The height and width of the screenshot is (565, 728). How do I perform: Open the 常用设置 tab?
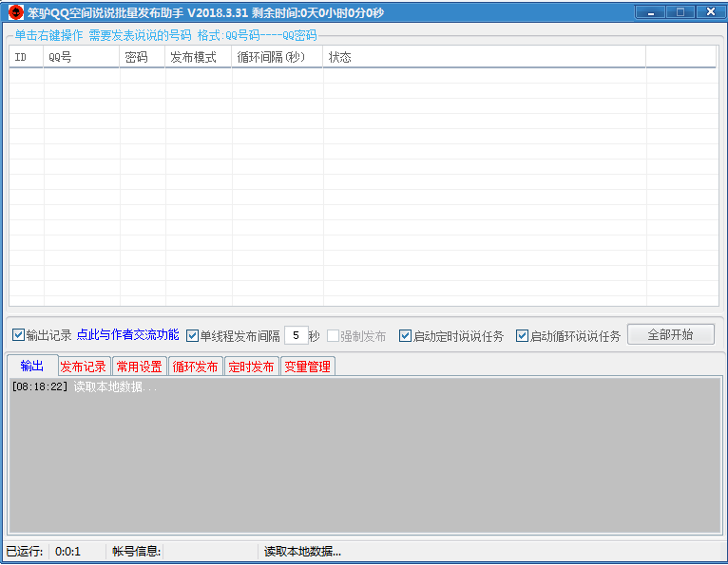140,367
